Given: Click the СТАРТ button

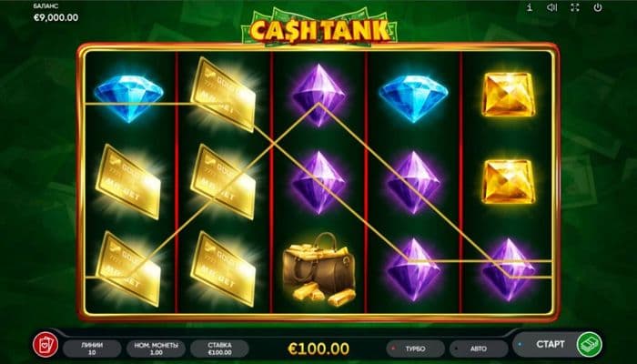Looking at the screenshot, I should pos(550,345).
